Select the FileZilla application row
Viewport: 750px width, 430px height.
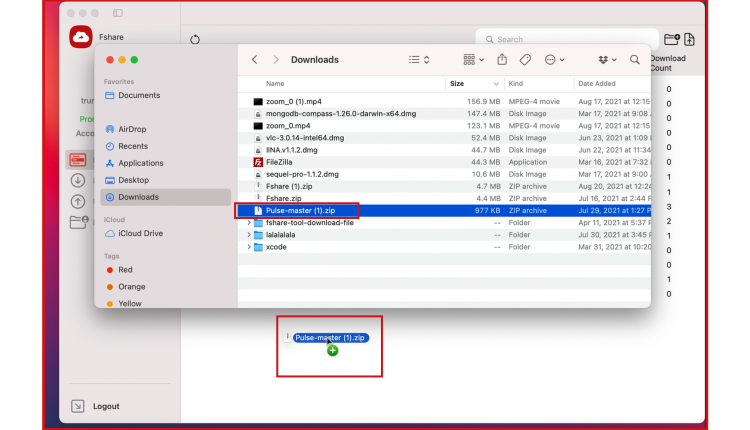444,162
